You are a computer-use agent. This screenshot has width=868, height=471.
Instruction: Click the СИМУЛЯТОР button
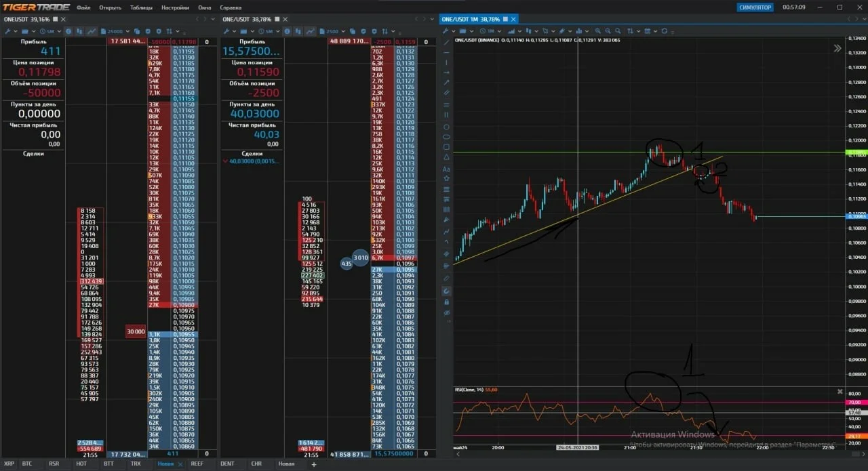tap(755, 7)
